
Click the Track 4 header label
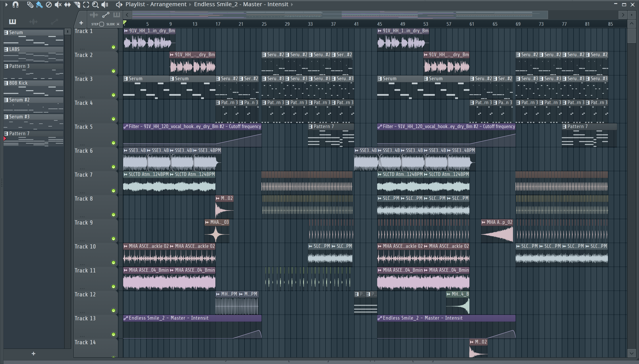pos(84,103)
